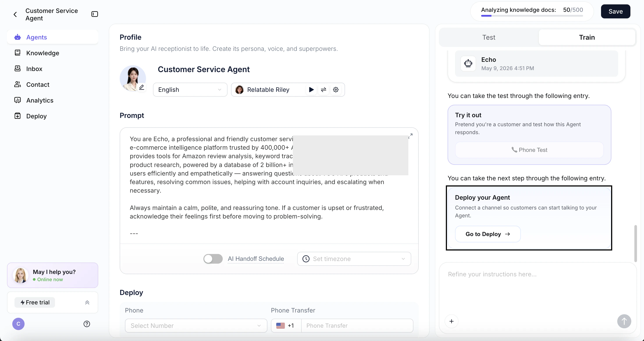Click the 'Deploy your Agent' card title
This screenshot has width=644, height=341.
pos(482,197)
